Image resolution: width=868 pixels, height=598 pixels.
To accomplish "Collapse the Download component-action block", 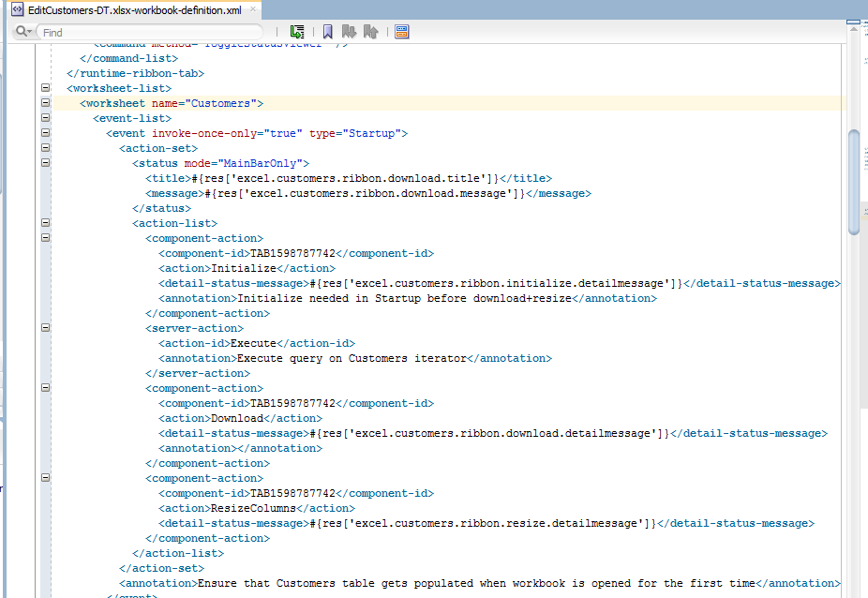I will tap(45, 388).
